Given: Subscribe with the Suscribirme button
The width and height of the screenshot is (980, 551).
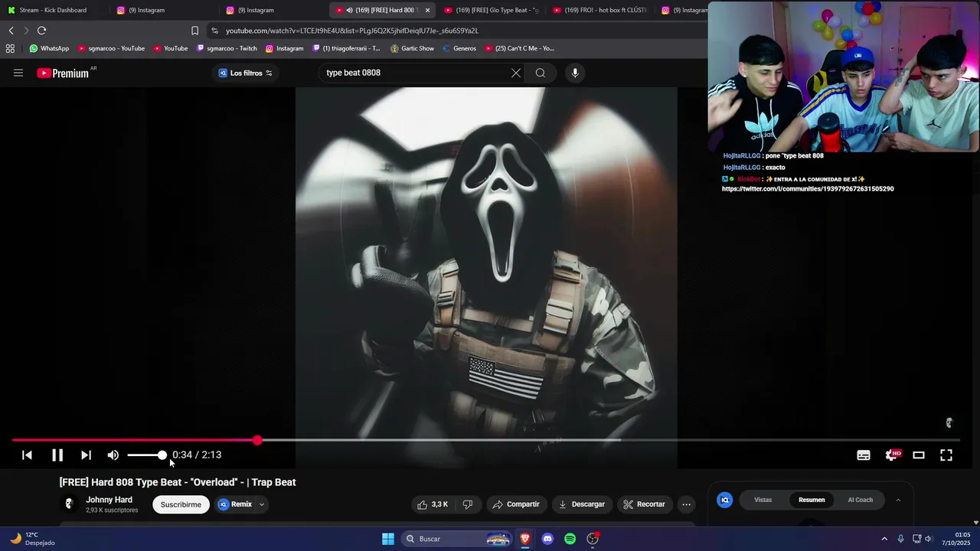Looking at the screenshot, I should coord(181,504).
